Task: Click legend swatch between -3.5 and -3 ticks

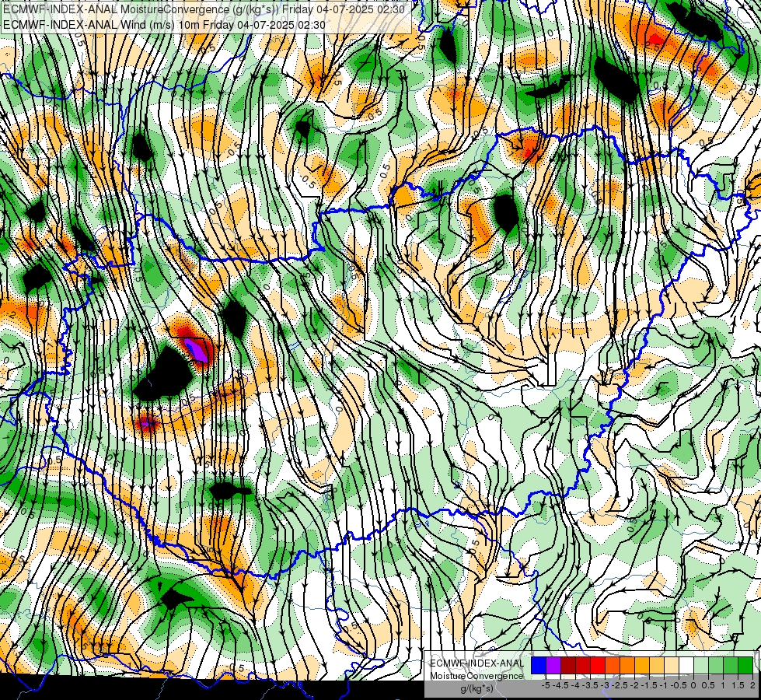Action: [598, 666]
